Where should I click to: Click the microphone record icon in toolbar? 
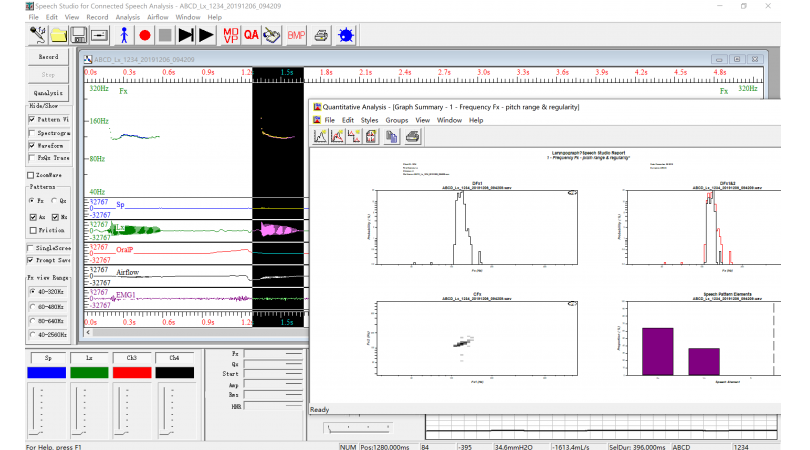click(36, 35)
